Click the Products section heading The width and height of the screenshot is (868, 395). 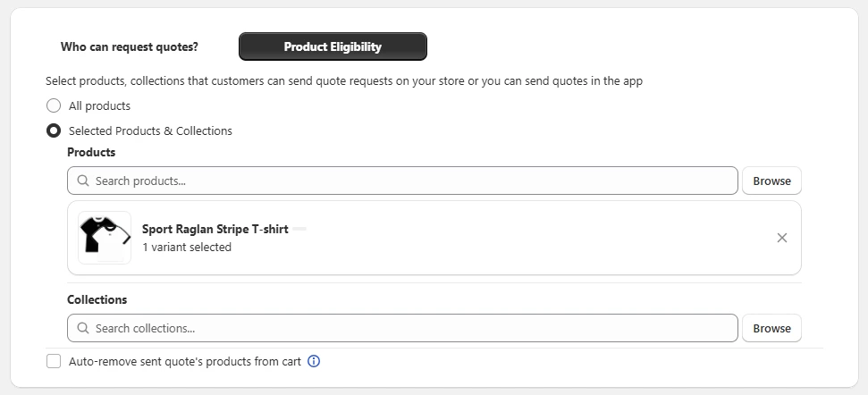[91, 152]
